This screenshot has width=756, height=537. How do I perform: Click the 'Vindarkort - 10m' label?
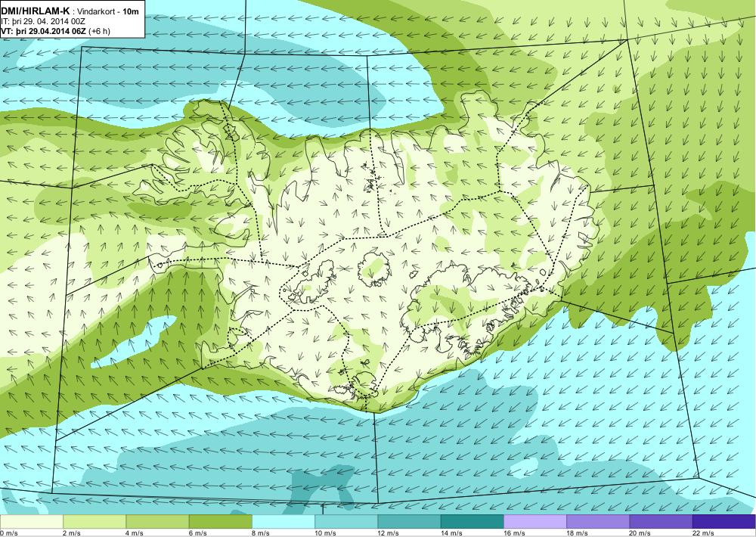coord(110,11)
